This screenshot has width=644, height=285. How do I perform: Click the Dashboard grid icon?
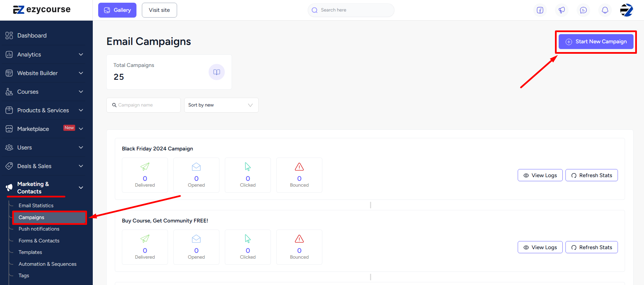click(9, 35)
